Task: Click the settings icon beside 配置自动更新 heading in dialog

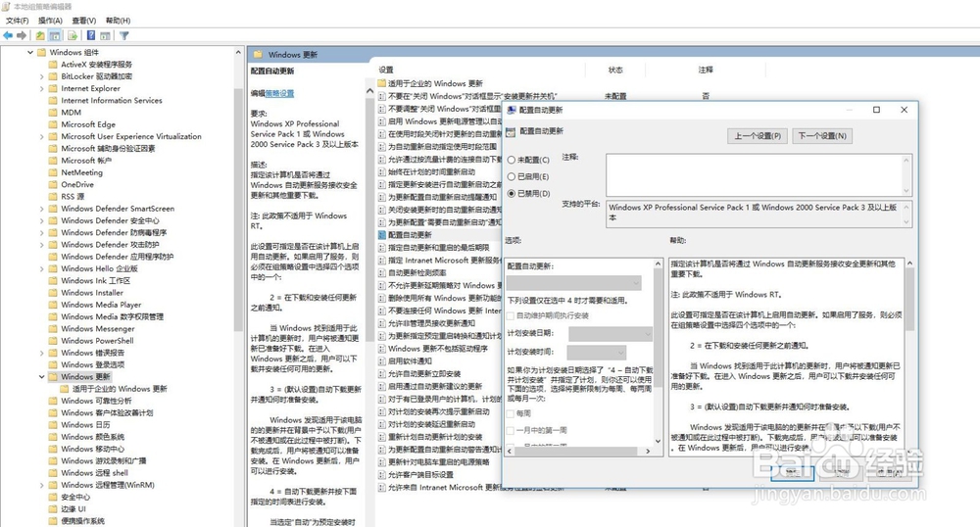Action: pyautogui.click(x=511, y=131)
